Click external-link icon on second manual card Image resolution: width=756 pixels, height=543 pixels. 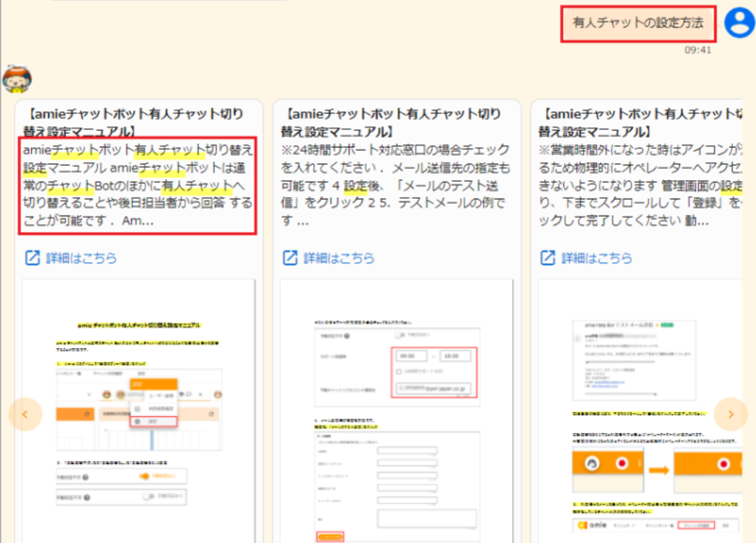(x=290, y=258)
